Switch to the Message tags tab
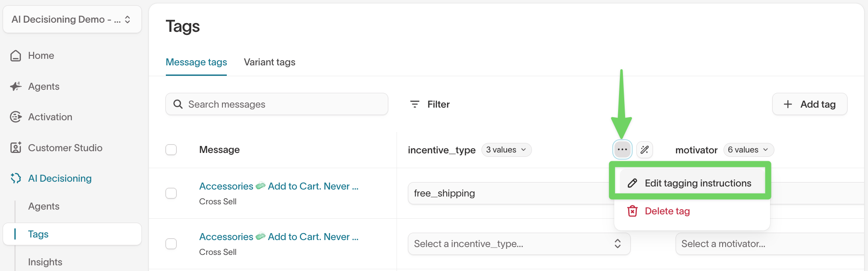This screenshot has height=271, width=868. 196,62
